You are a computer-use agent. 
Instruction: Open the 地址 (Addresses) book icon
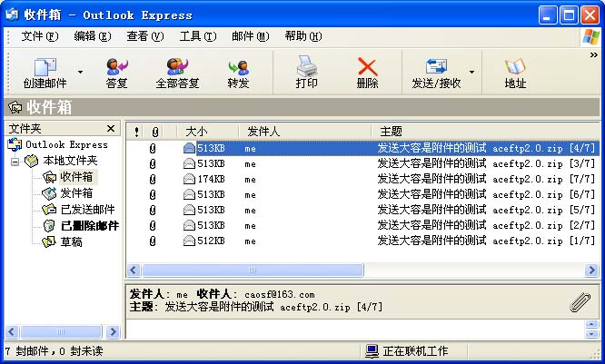[515, 67]
